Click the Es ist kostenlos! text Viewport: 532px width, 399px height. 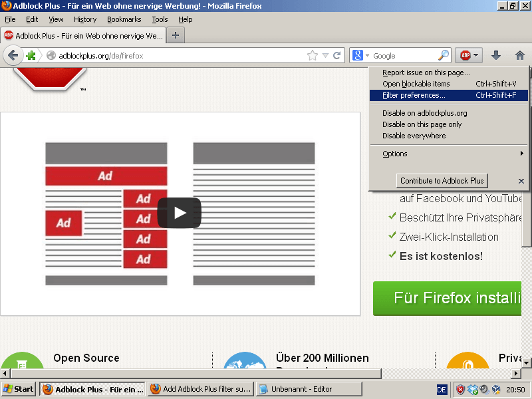441,256
